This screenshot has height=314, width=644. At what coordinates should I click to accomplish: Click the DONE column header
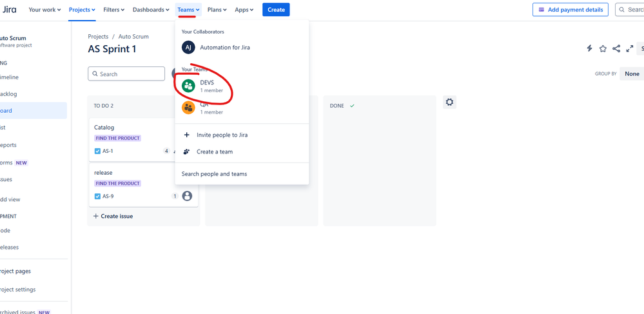(337, 106)
